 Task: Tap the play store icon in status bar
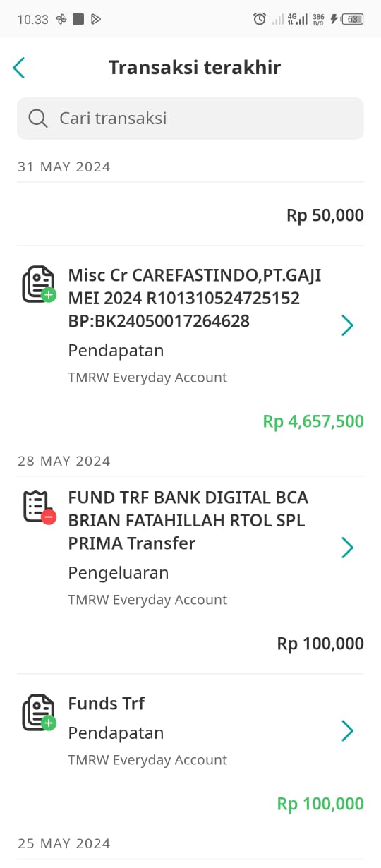coord(96,19)
